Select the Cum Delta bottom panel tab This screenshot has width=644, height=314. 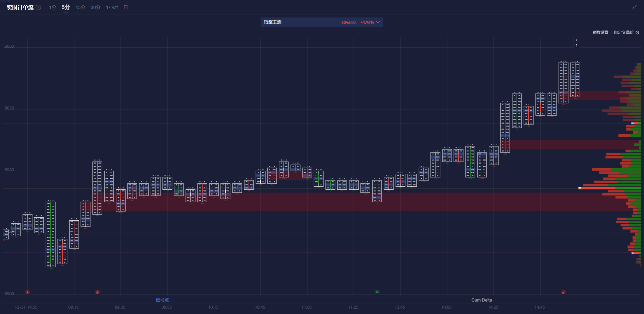pos(482,300)
